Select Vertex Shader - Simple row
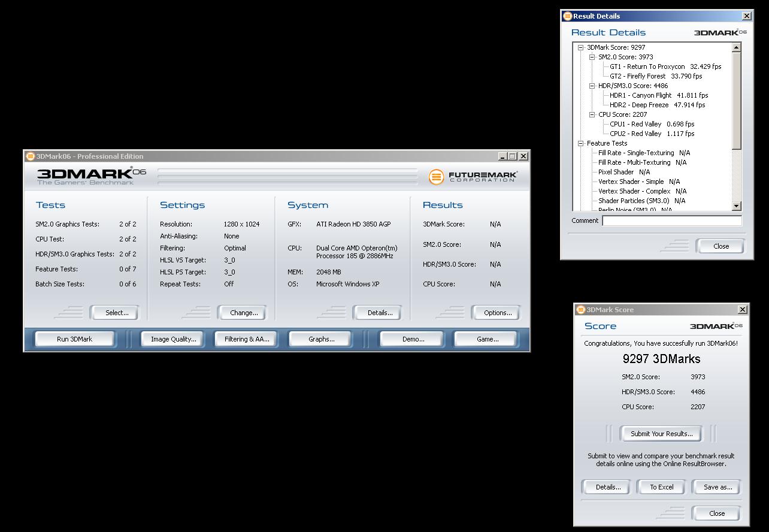Screen dimensions: 769x532 tap(638, 182)
